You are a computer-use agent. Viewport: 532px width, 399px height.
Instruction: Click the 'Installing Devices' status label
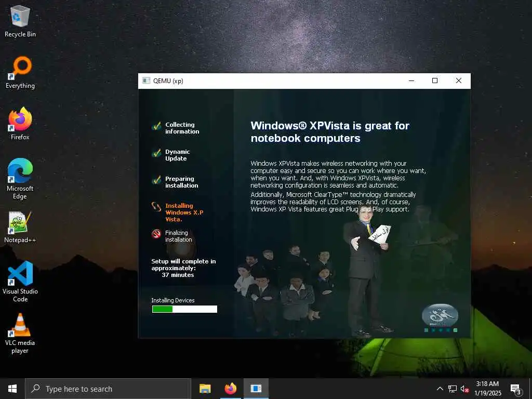pyautogui.click(x=172, y=300)
